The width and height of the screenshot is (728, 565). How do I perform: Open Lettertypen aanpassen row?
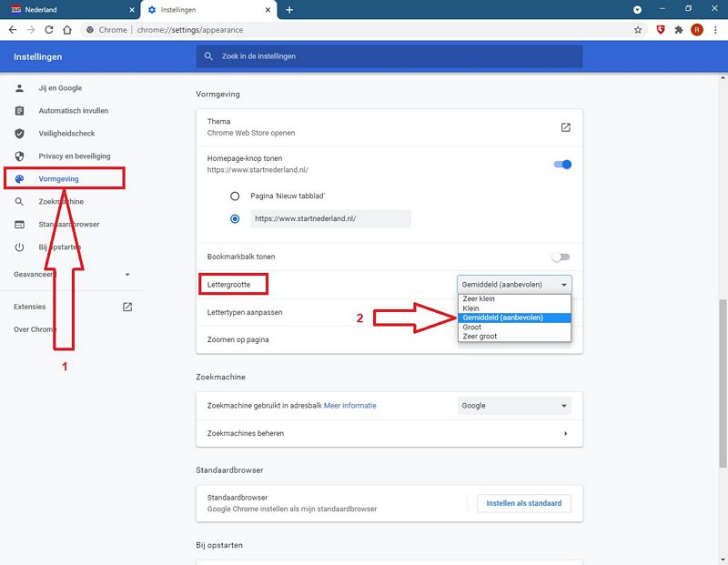325,312
